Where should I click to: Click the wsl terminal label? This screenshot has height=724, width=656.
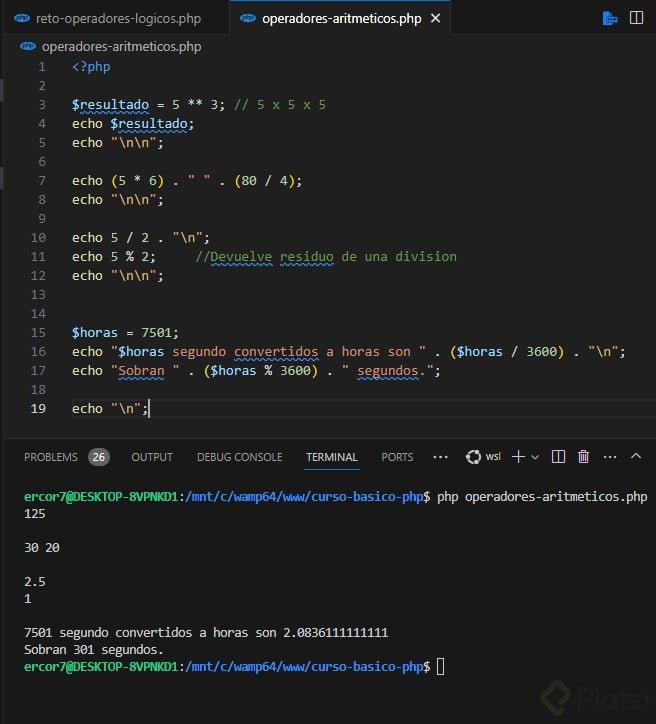(x=493, y=457)
